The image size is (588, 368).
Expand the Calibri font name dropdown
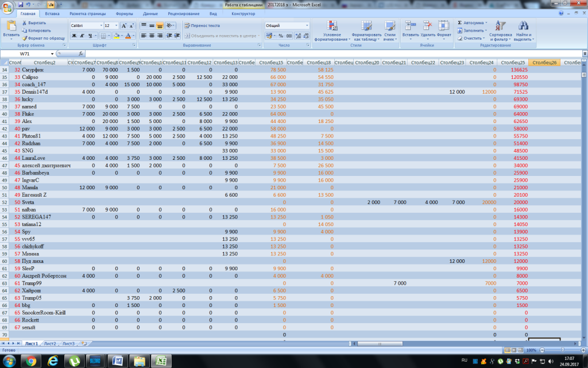click(99, 26)
